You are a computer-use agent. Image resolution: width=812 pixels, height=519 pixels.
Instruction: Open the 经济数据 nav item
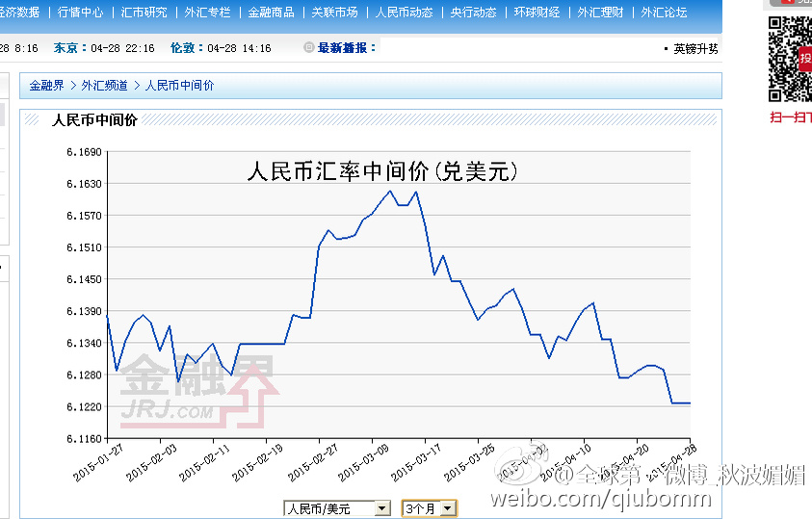[x=19, y=13]
